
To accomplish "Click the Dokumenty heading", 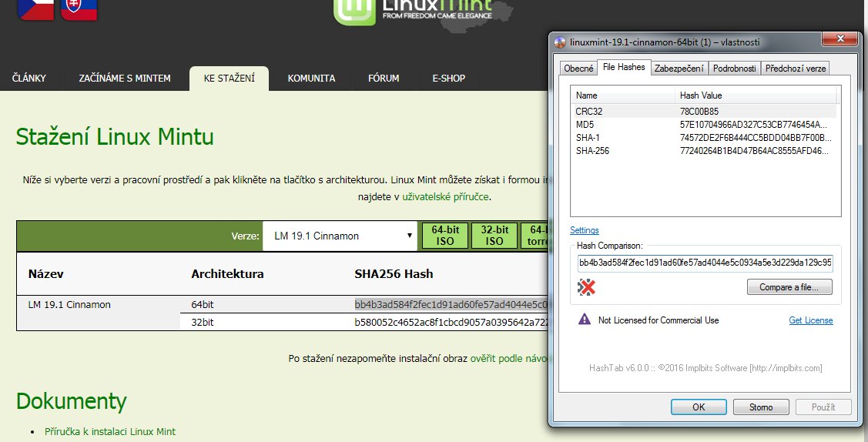I will [72, 401].
